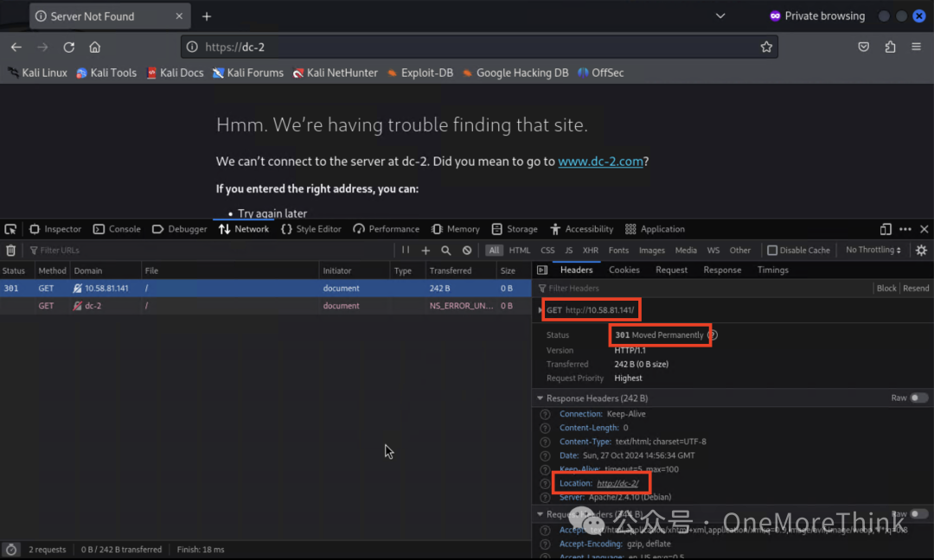934x560 pixels.
Task: Open the list all tabs chevron
Action: (x=720, y=16)
